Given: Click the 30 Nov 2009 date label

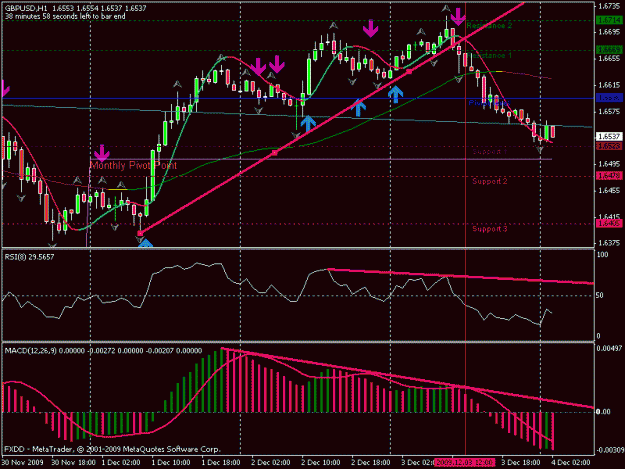Looking at the screenshot, I should pyautogui.click(x=22, y=463).
